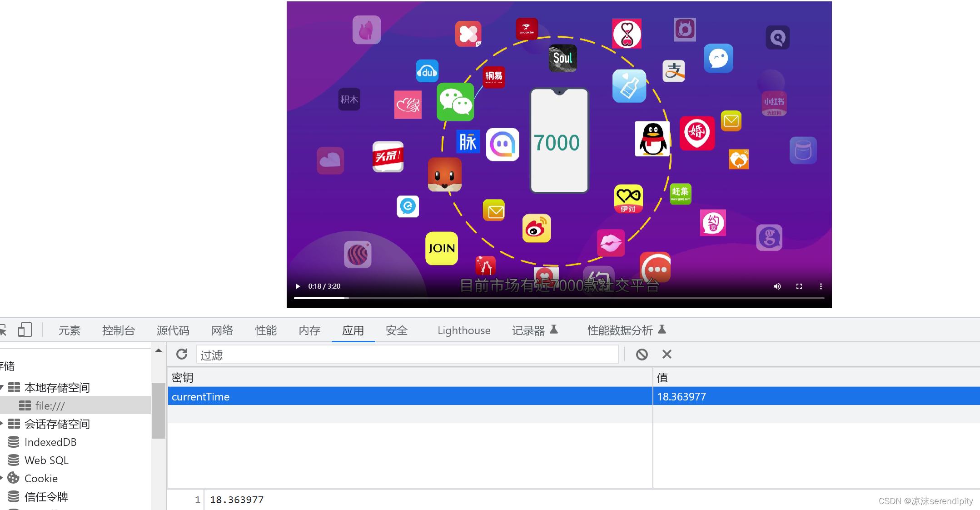This screenshot has width=980, height=510.
Task: Select the file:/// storage entry
Action: coord(50,405)
